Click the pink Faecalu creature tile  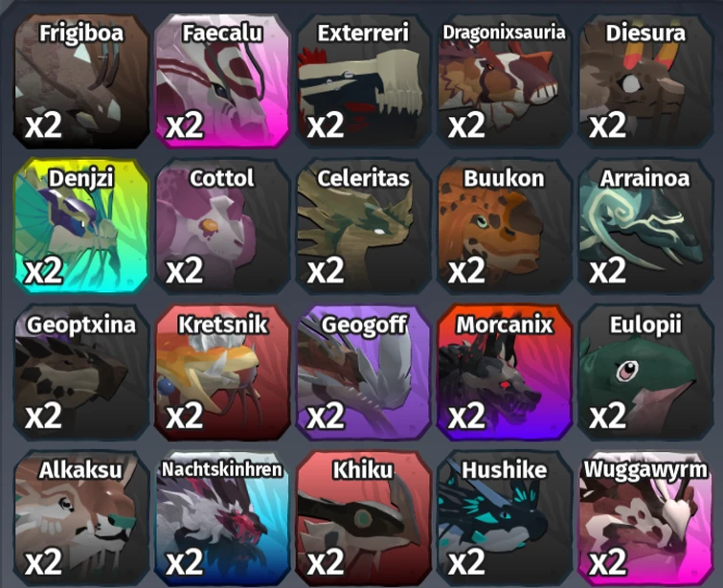pos(223,80)
